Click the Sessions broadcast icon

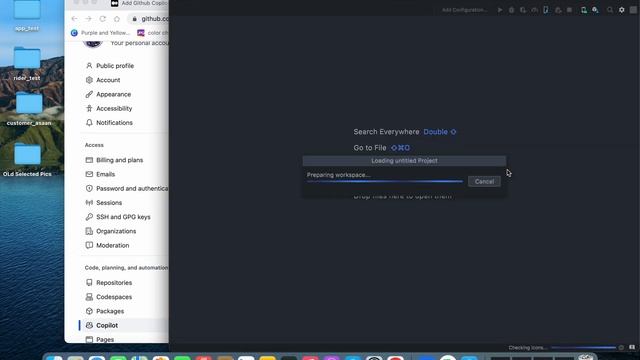89,202
